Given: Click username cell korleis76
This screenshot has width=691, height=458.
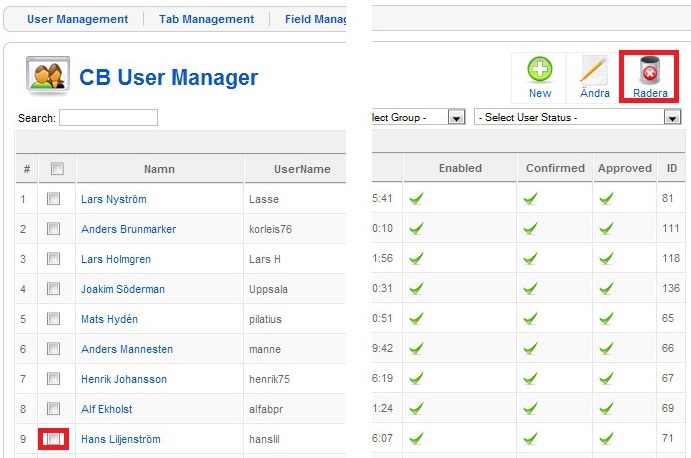Looking at the screenshot, I should (271, 229).
